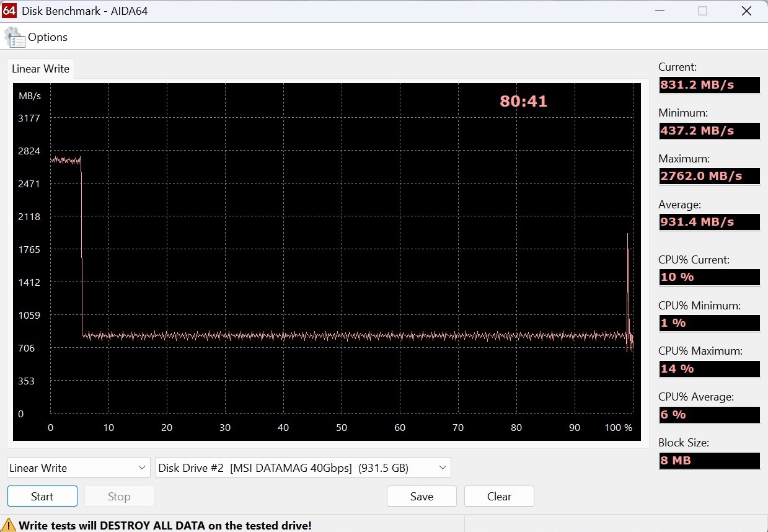The height and width of the screenshot is (532, 768).
Task: Select the Linear Write tab
Action: [41, 69]
